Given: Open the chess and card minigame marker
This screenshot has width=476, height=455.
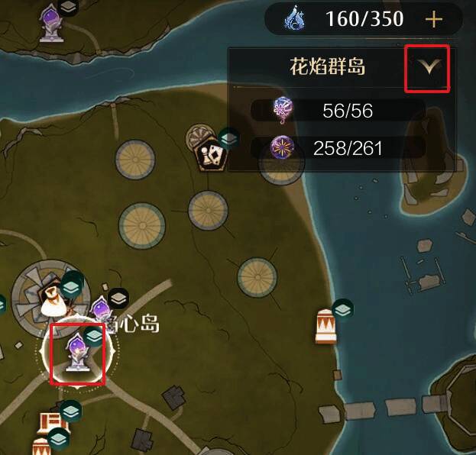Looking at the screenshot, I should [212, 155].
